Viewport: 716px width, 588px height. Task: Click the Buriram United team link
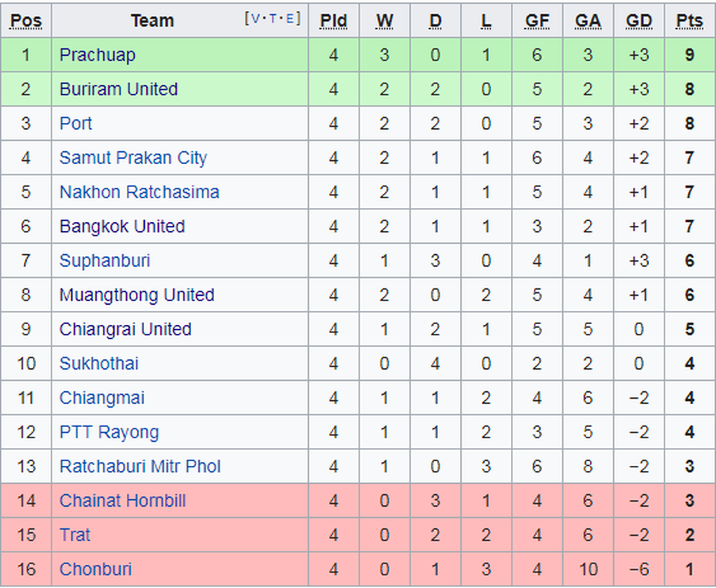pyautogui.click(x=118, y=89)
